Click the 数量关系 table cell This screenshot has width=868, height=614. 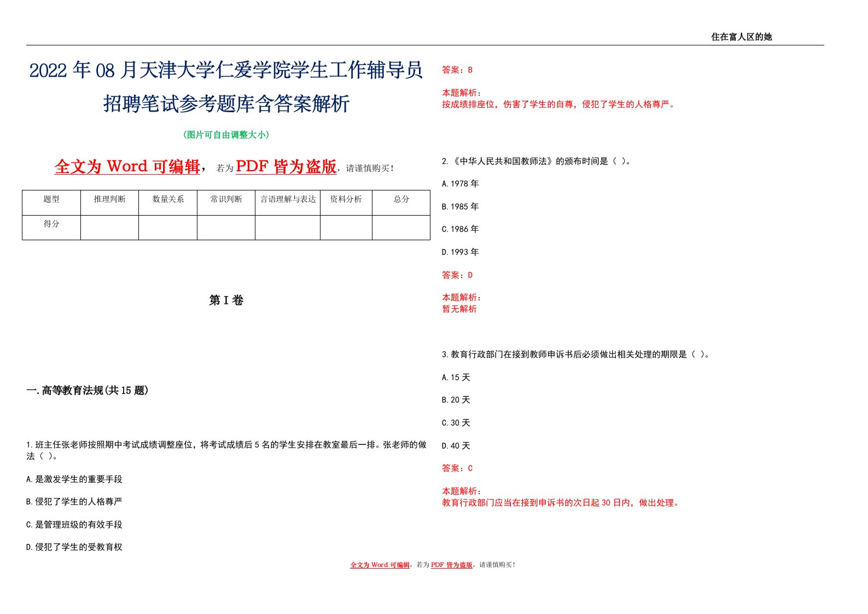(168, 202)
